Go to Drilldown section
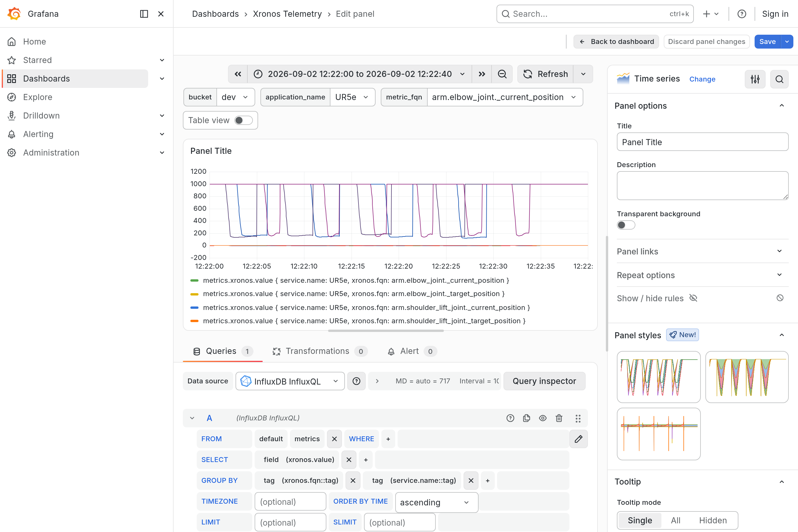798x532 pixels. (x=41, y=116)
